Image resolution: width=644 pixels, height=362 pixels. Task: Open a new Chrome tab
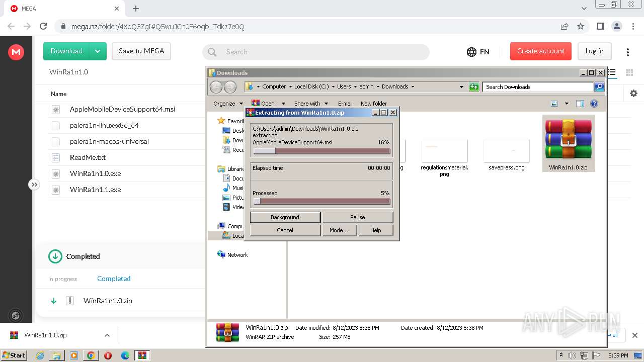pyautogui.click(x=136, y=9)
